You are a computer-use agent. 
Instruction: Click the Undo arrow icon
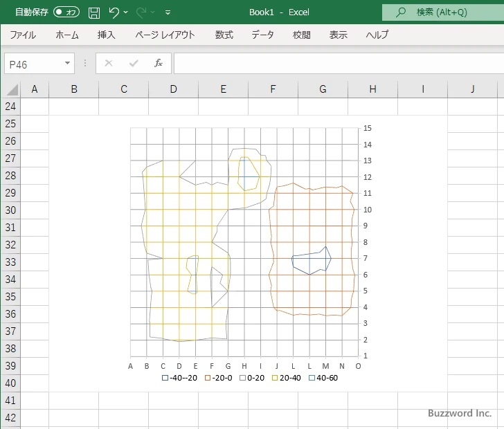click(x=114, y=12)
